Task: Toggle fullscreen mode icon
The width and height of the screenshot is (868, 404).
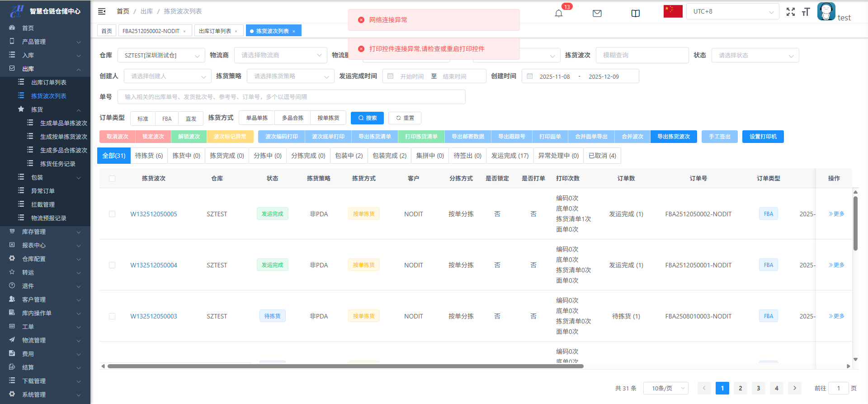Action: click(790, 12)
